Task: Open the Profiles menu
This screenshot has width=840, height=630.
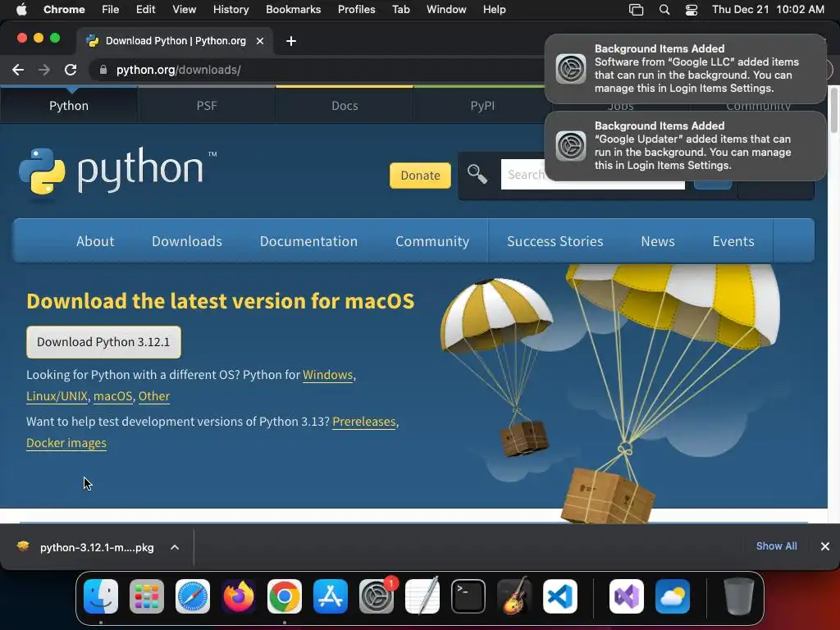Action: point(356,10)
